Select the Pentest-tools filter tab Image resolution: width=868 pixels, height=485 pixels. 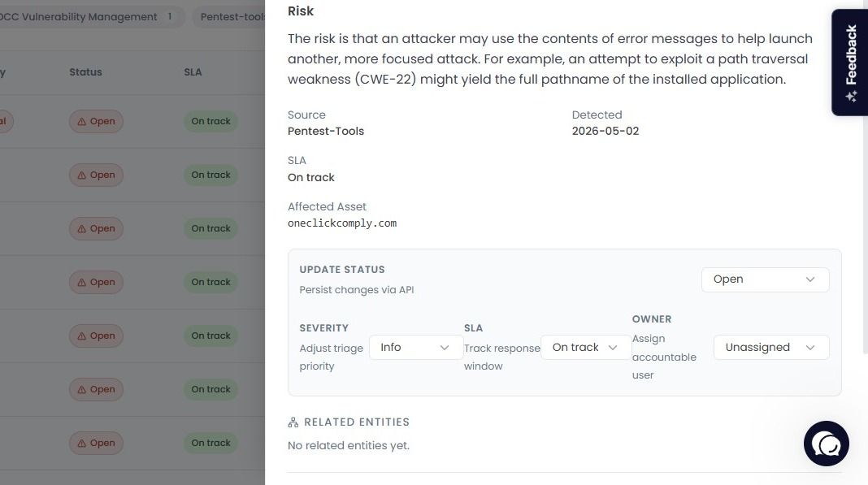click(x=229, y=17)
